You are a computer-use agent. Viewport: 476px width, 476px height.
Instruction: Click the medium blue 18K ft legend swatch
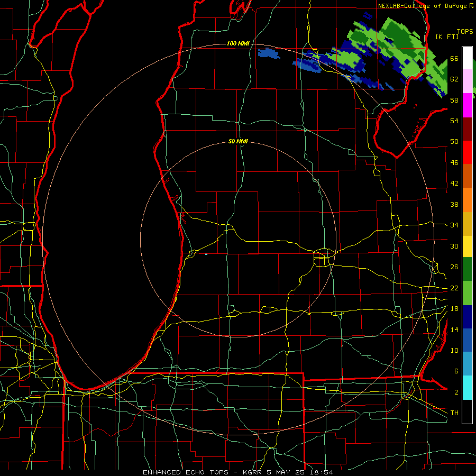click(467, 340)
